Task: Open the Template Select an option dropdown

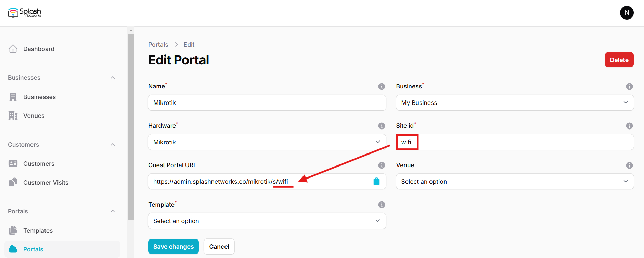Action: pos(267,221)
